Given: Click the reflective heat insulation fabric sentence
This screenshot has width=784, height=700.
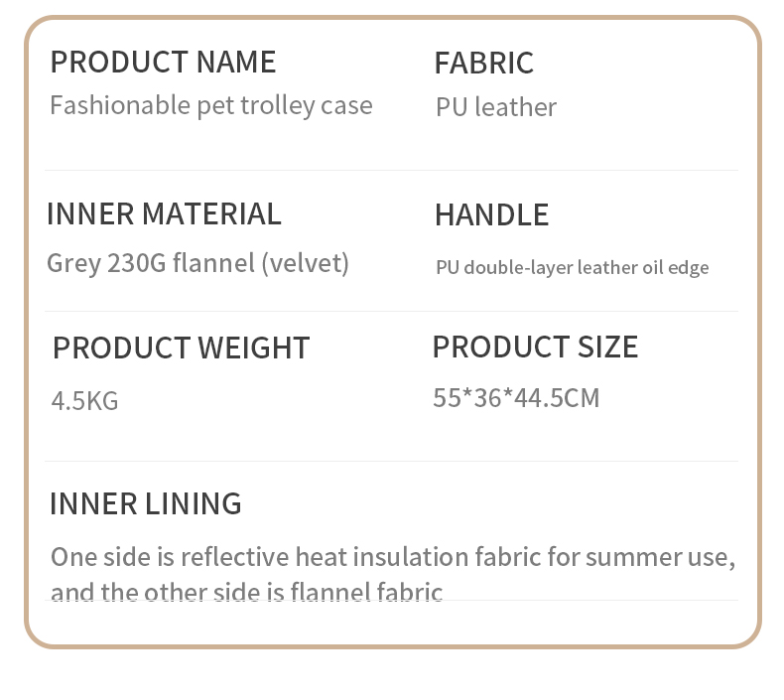Looking at the screenshot, I should pos(393,557).
